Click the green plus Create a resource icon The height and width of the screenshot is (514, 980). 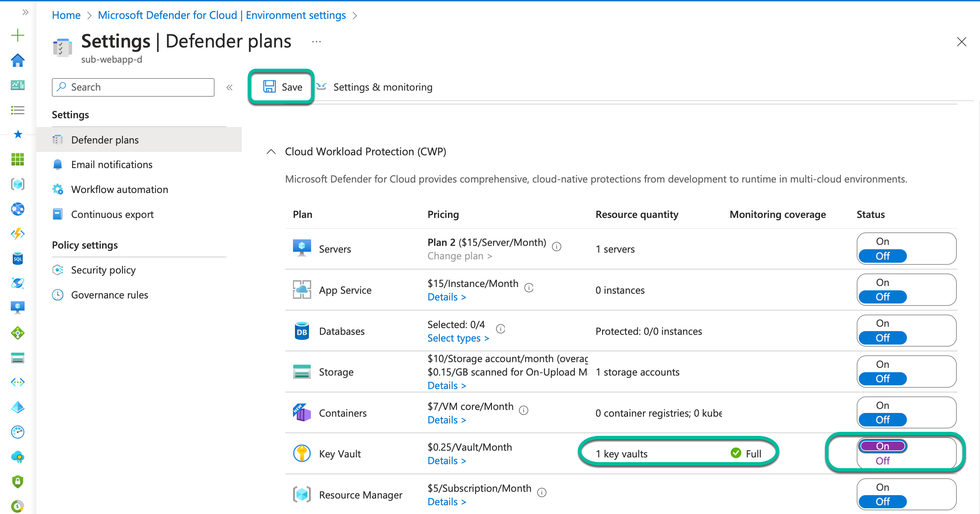pyautogui.click(x=18, y=35)
